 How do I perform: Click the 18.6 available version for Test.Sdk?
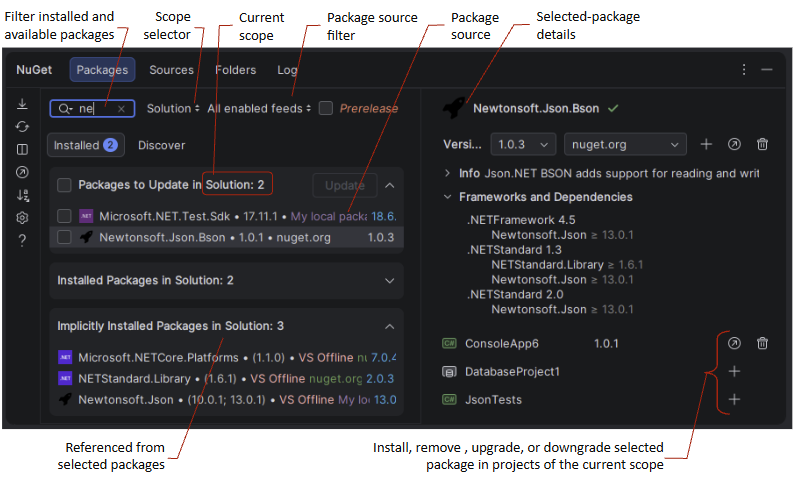click(384, 216)
